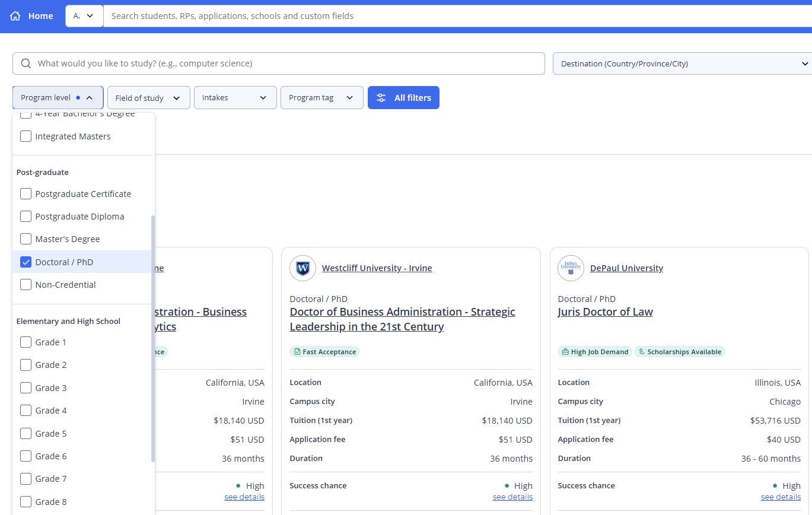812x515 pixels.
Task: Click the $40 USD application fee value
Action: [784, 440]
